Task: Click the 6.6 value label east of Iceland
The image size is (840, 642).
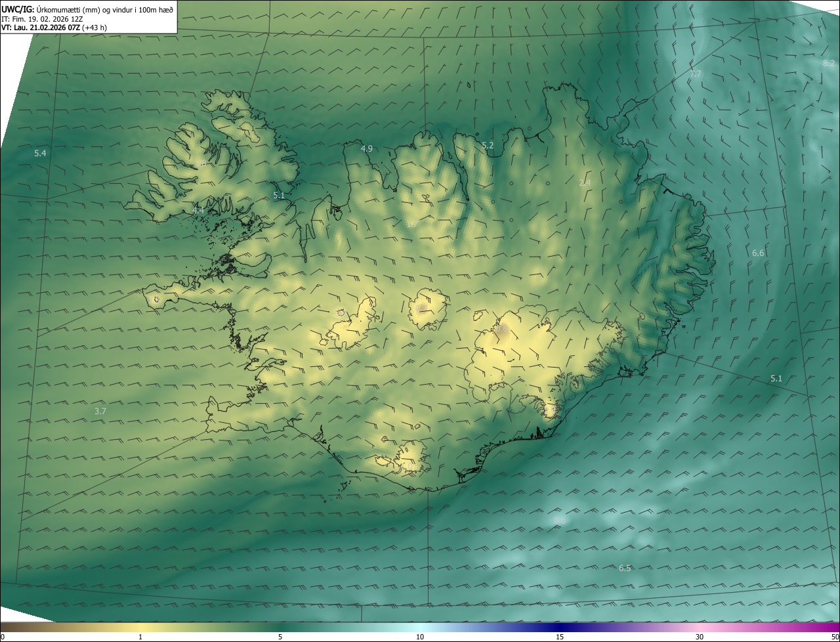Action: click(758, 253)
